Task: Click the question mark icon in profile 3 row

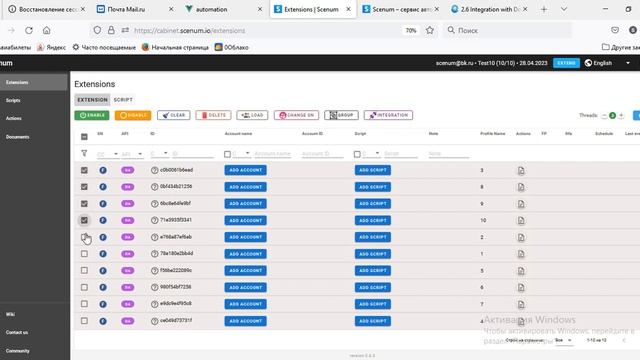Action: (154, 170)
